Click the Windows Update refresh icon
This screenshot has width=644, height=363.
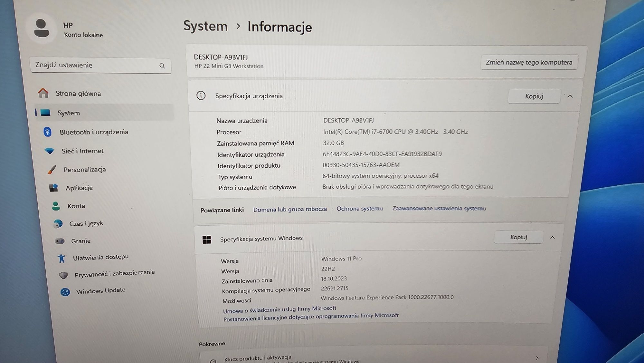coord(65,292)
